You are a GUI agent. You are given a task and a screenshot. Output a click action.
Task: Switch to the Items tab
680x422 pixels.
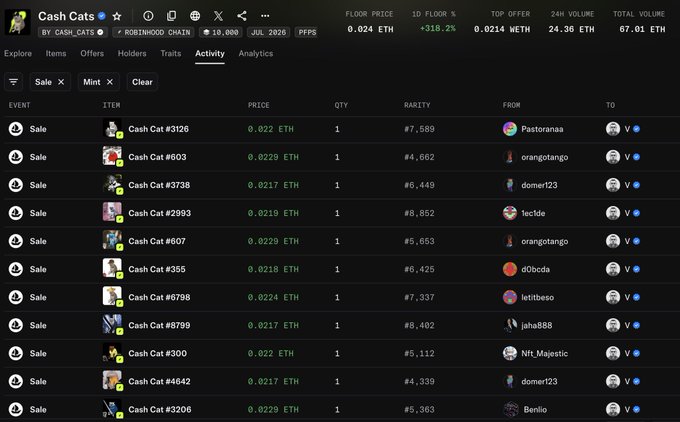click(56, 53)
